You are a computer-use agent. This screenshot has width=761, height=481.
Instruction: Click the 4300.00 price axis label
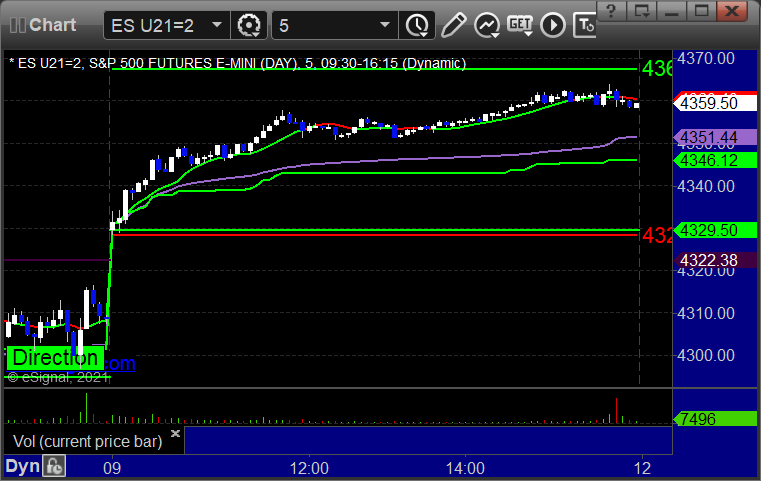[706, 356]
